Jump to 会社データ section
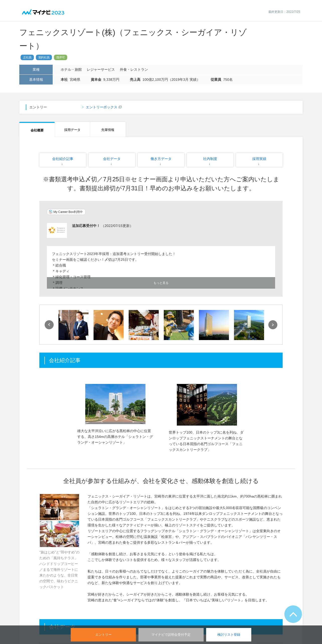The width and height of the screenshot is (322, 644). tap(112, 160)
